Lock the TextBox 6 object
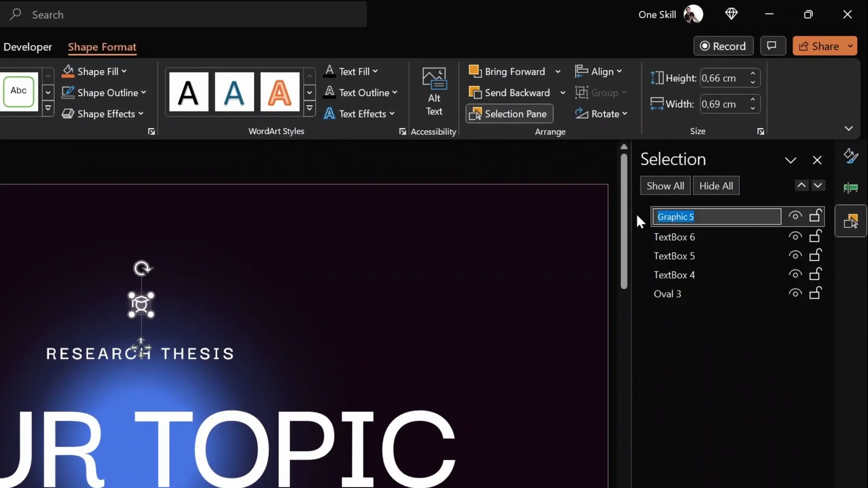Viewport: 868px width, 488px height. (816, 235)
